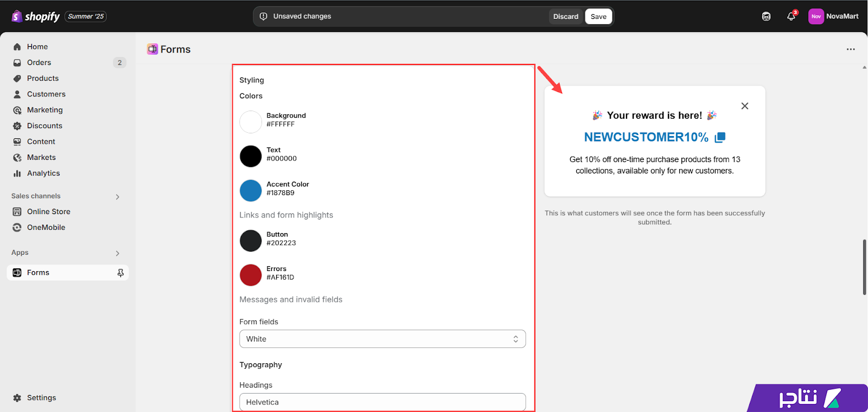868x412 pixels.
Task: Close the reward preview popup
Action: [x=745, y=106]
